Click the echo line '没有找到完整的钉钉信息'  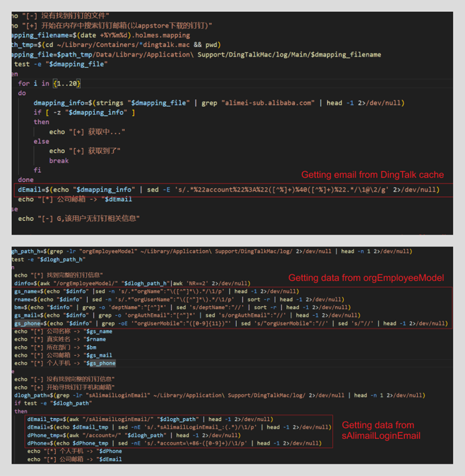[x=65, y=379]
